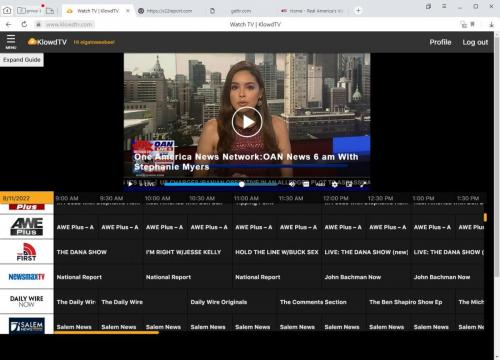
Task: Click the 8/11/2022 date header in the guide
Action: click(x=27, y=198)
